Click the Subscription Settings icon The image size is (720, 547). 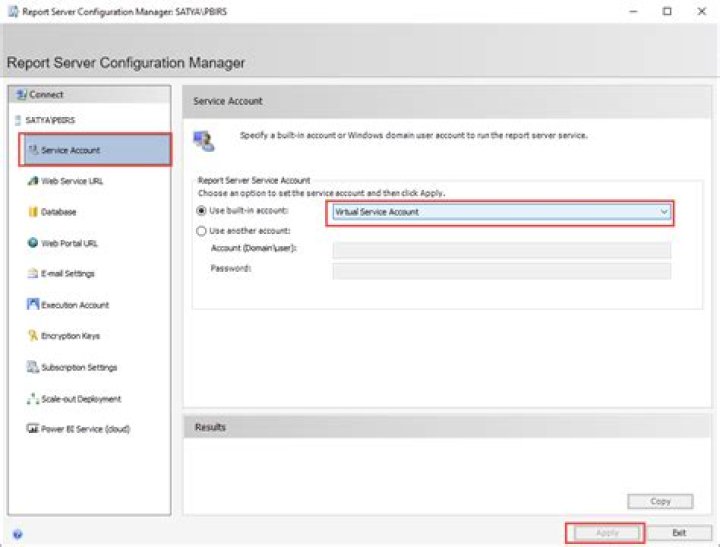click(33, 367)
